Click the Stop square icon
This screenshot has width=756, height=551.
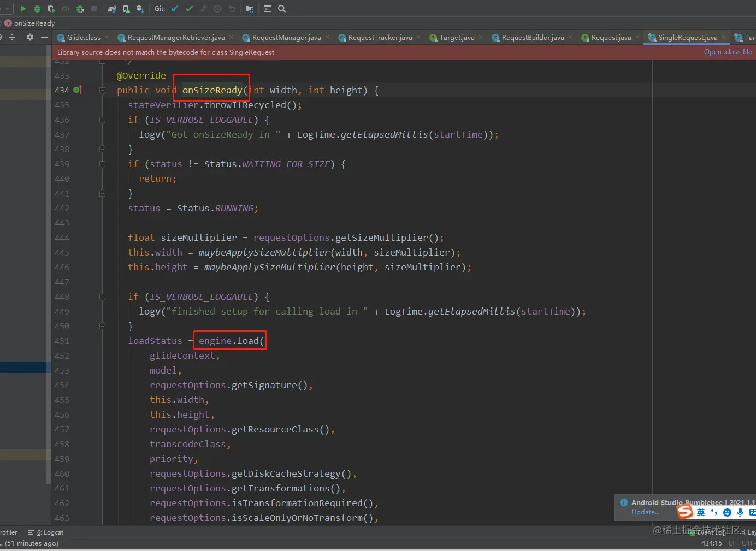coord(94,9)
